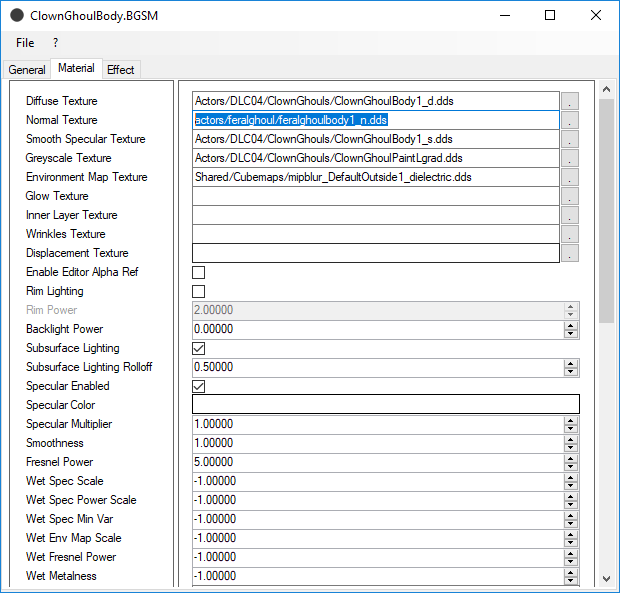Browse for the Displacement Texture file
This screenshot has height=593, width=620.
click(x=570, y=253)
